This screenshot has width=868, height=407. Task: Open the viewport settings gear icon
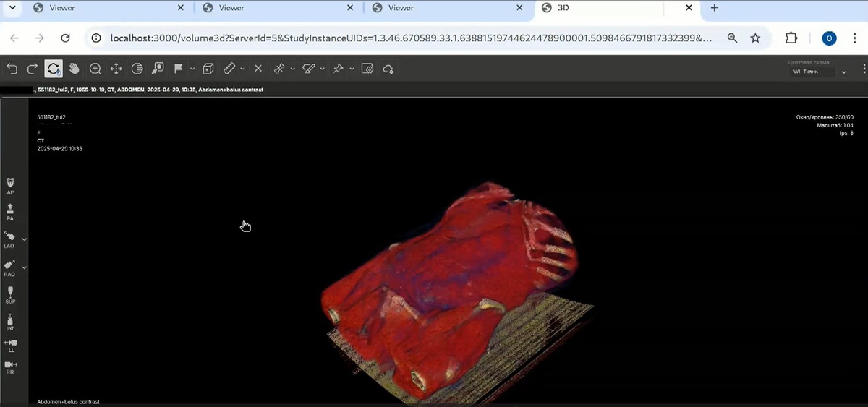point(367,69)
